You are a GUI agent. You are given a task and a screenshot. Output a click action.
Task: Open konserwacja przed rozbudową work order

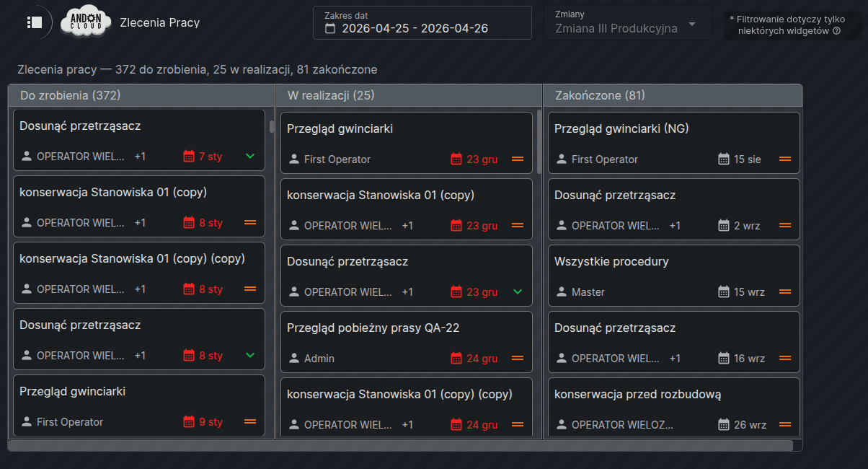[674, 408]
